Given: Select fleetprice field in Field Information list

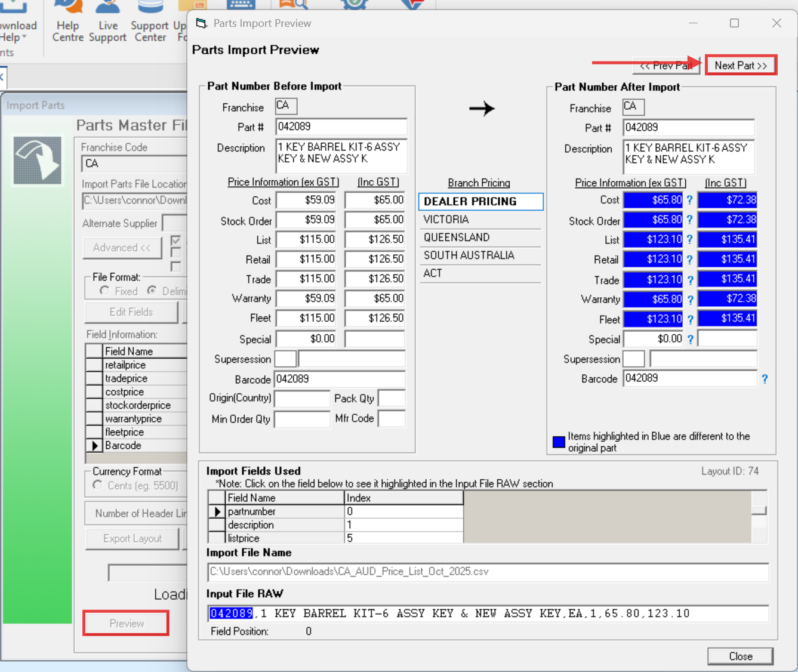Looking at the screenshot, I should tap(137, 432).
